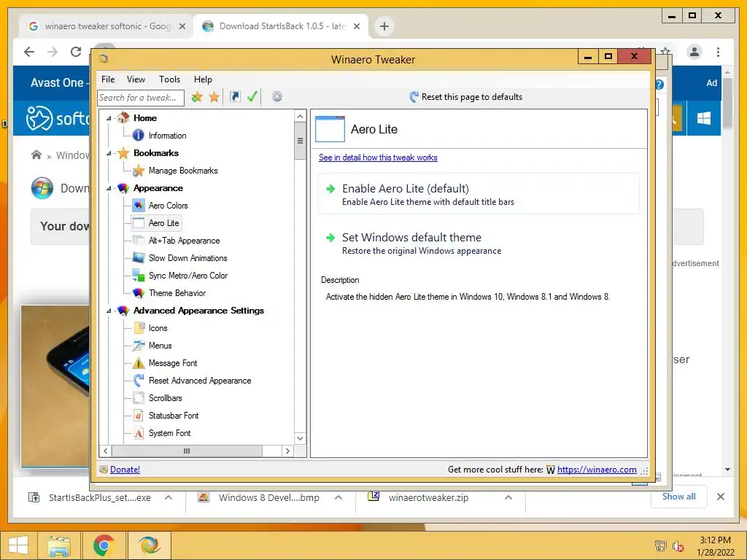Click the green checkmark apply icon
Image resolution: width=747 pixels, height=560 pixels.
252,97
